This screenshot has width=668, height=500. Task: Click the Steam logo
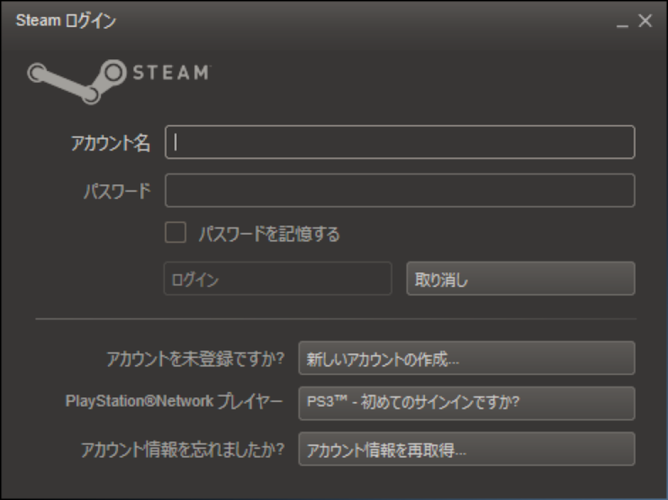pos(119,81)
